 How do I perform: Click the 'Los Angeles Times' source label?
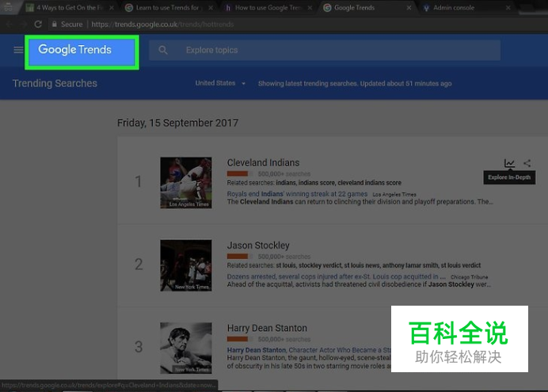394,195
